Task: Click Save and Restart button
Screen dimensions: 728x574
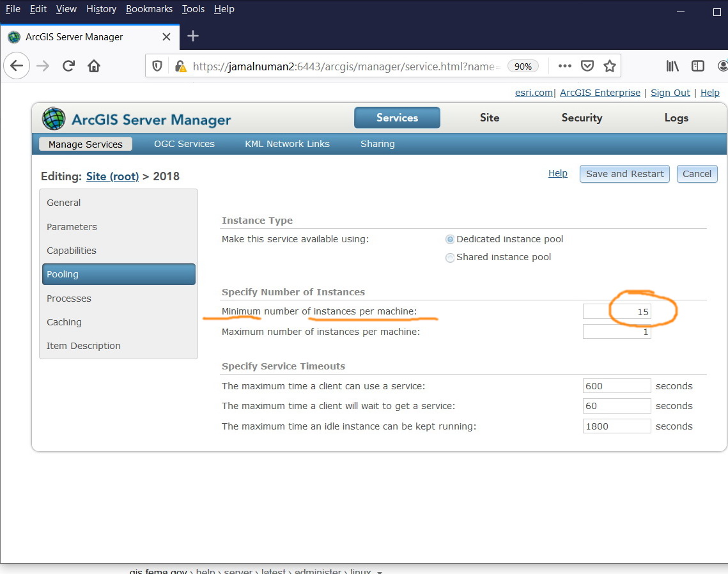Action: point(624,174)
